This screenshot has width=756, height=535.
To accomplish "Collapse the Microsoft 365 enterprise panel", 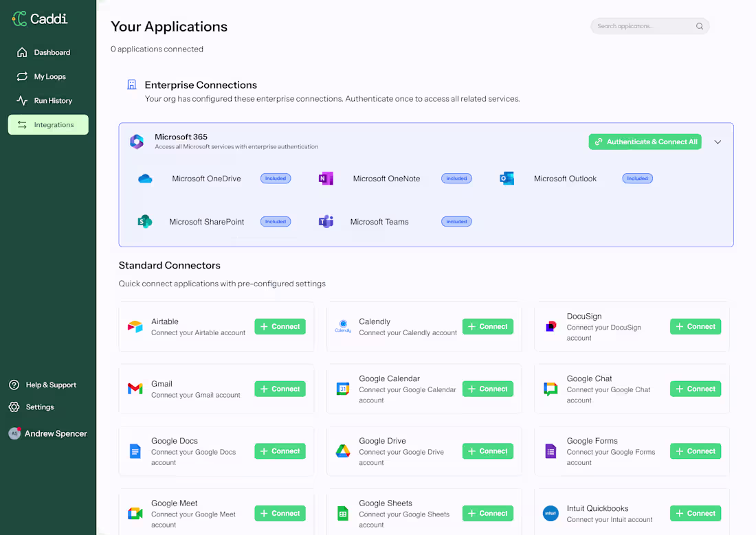I will tap(718, 141).
